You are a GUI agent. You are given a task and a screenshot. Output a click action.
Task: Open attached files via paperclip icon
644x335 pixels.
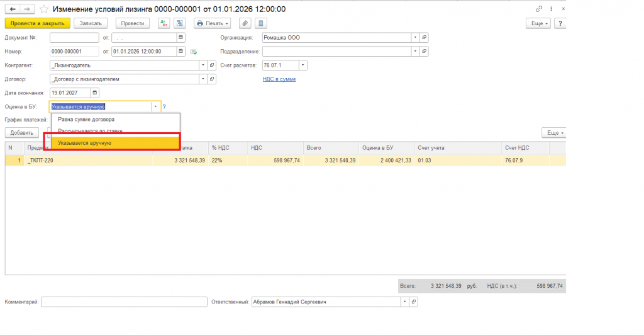[x=245, y=23]
